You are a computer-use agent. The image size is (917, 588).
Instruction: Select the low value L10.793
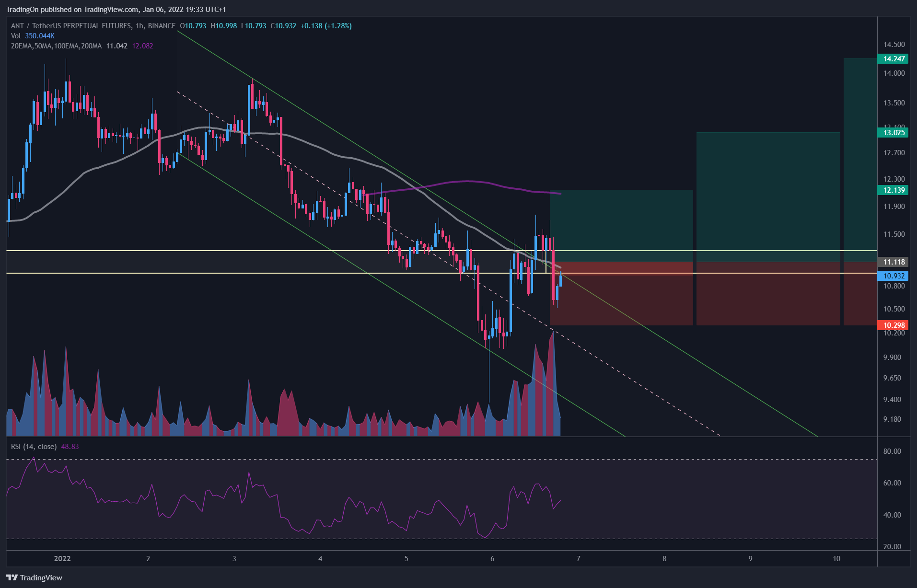[254, 26]
